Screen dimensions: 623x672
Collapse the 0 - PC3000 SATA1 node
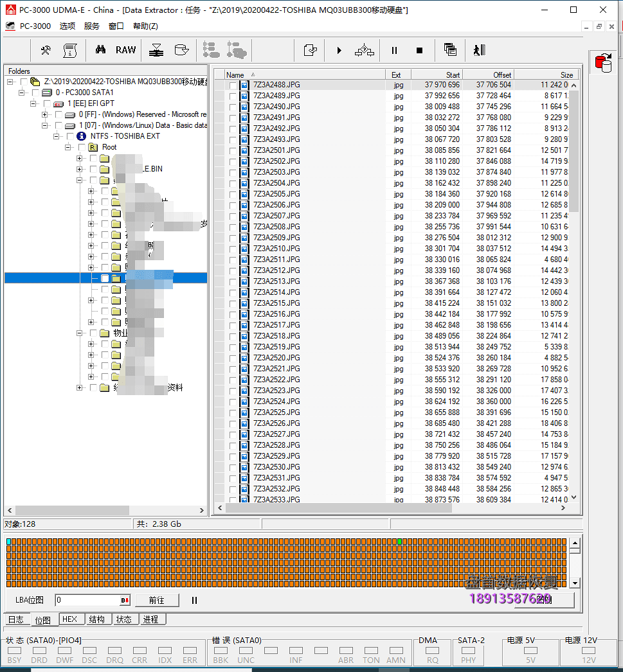pos(21,93)
